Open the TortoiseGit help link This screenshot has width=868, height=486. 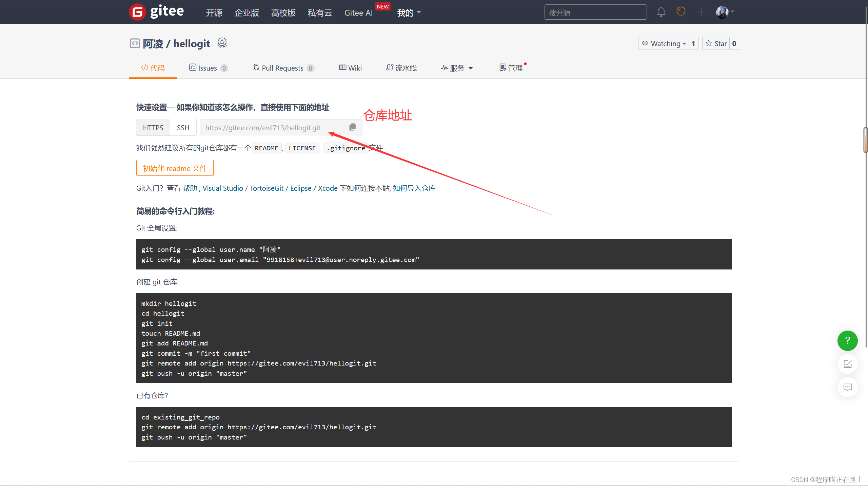pos(267,188)
